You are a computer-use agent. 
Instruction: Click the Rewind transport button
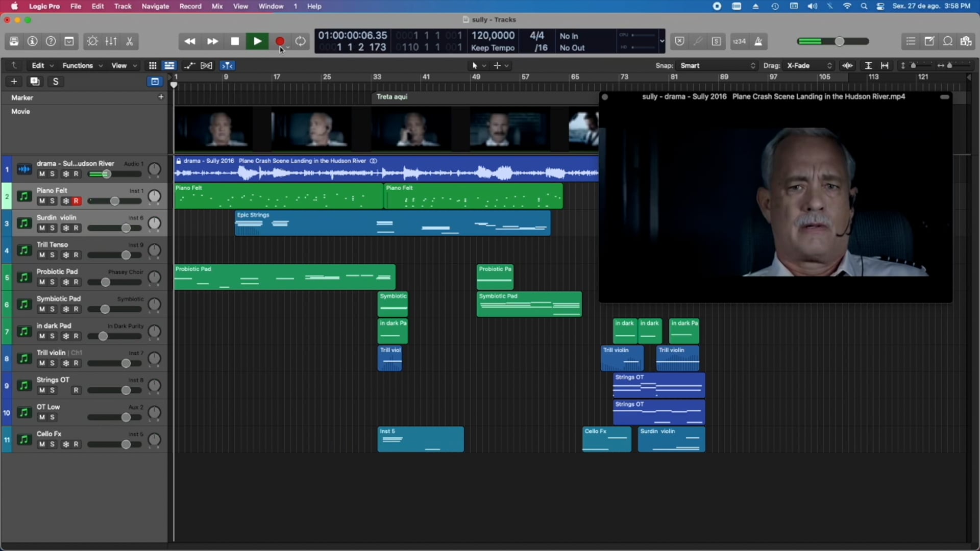coord(189,41)
